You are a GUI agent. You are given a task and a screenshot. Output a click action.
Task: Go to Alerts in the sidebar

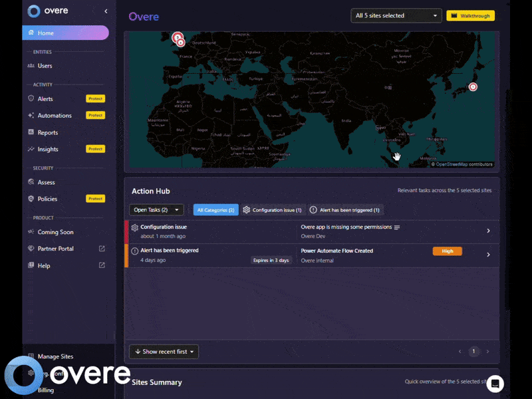point(45,98)
